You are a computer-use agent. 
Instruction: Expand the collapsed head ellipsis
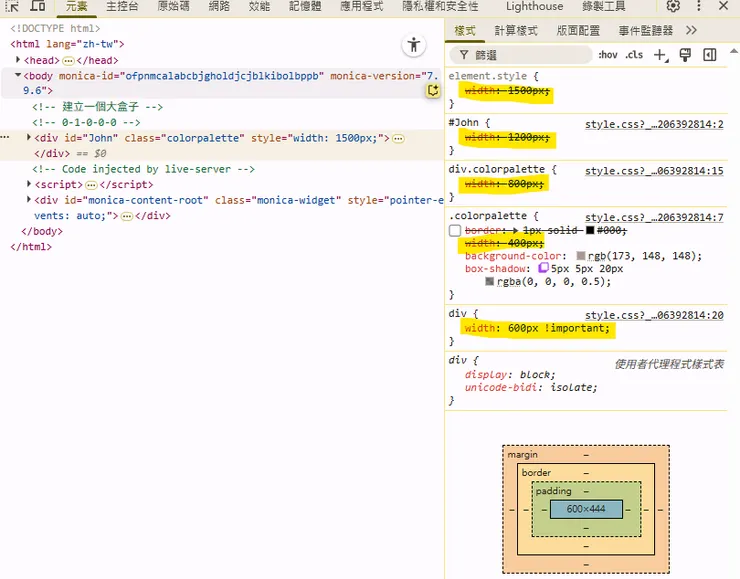pos(68,60)
